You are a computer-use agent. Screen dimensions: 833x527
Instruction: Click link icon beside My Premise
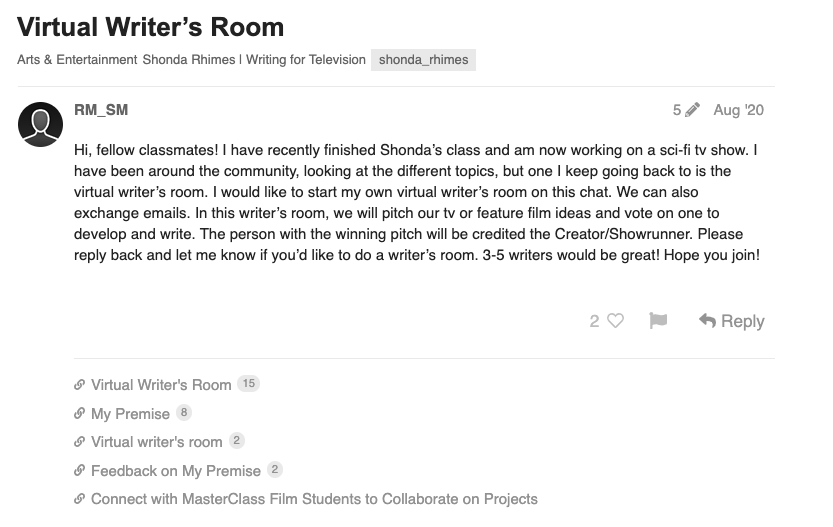[x=80, y=413]
